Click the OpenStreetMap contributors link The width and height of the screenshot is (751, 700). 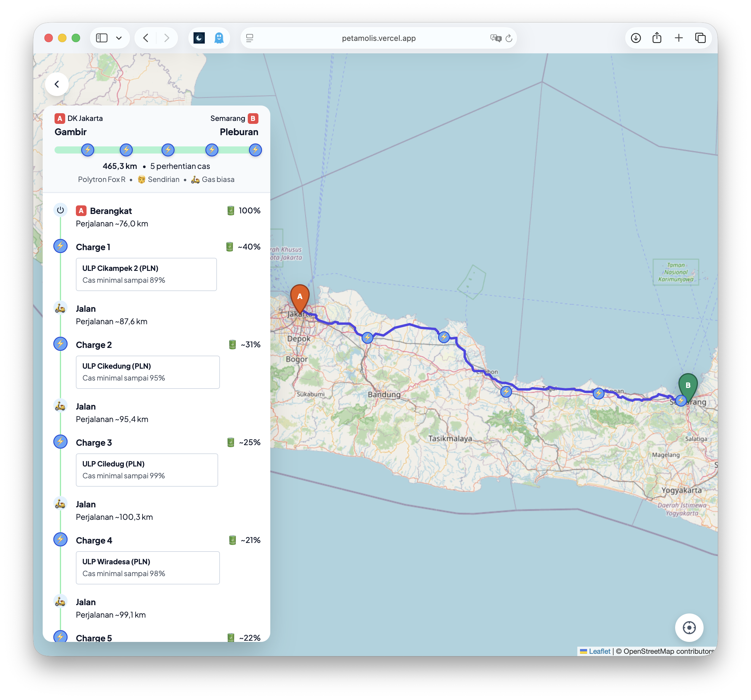[x=664, y=651]
